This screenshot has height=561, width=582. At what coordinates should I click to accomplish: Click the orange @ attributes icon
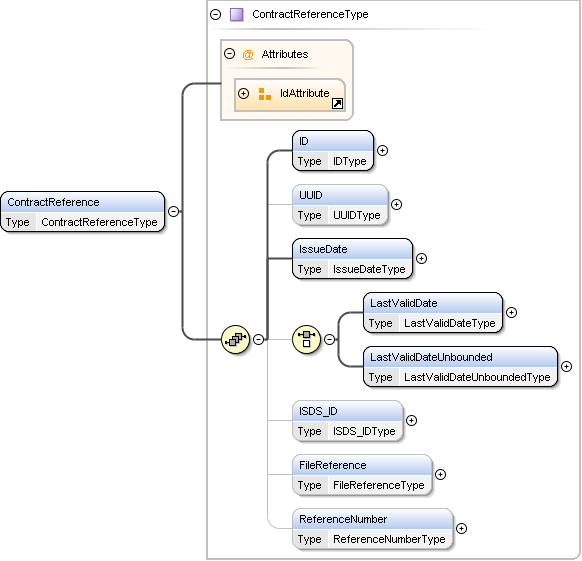click(x=248, y=55)
